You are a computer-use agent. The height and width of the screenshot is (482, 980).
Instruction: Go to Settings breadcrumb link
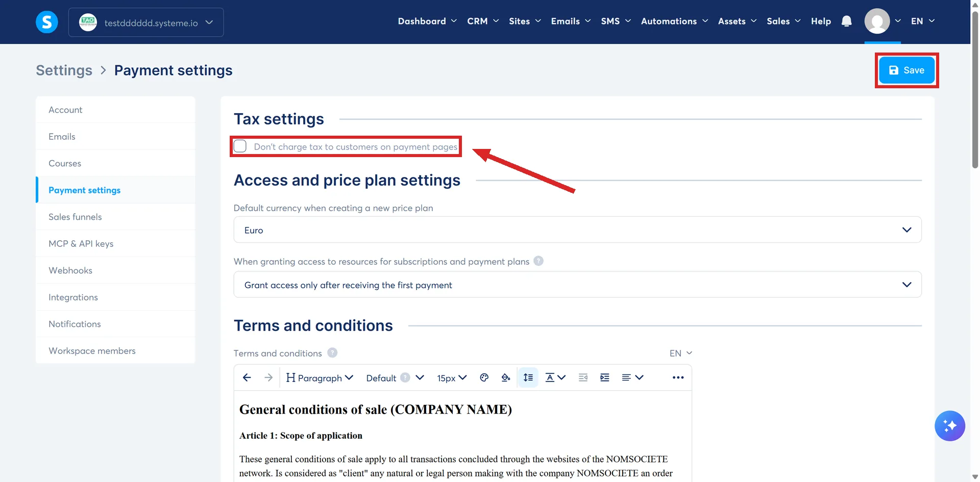click(x=64, y=70)
